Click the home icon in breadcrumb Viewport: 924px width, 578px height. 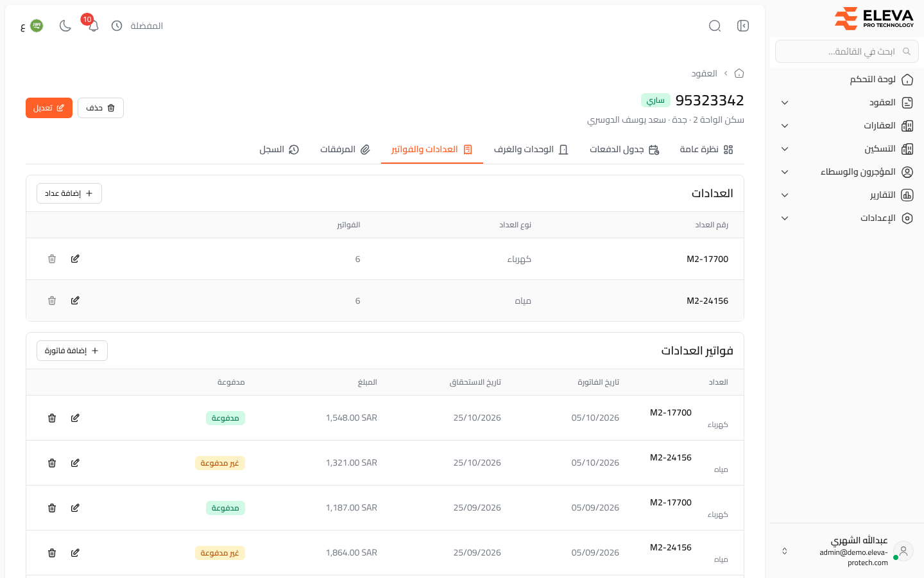[x=739, y=73]
